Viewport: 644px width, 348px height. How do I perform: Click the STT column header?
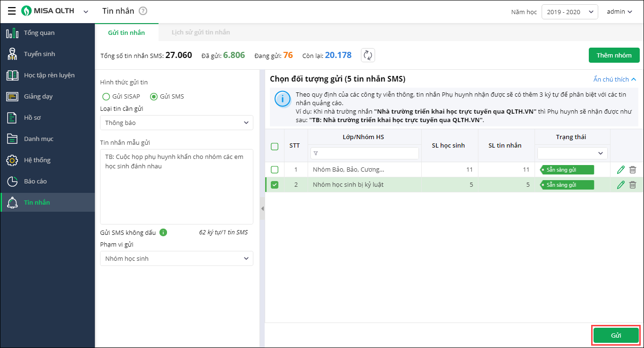(294, 145)
